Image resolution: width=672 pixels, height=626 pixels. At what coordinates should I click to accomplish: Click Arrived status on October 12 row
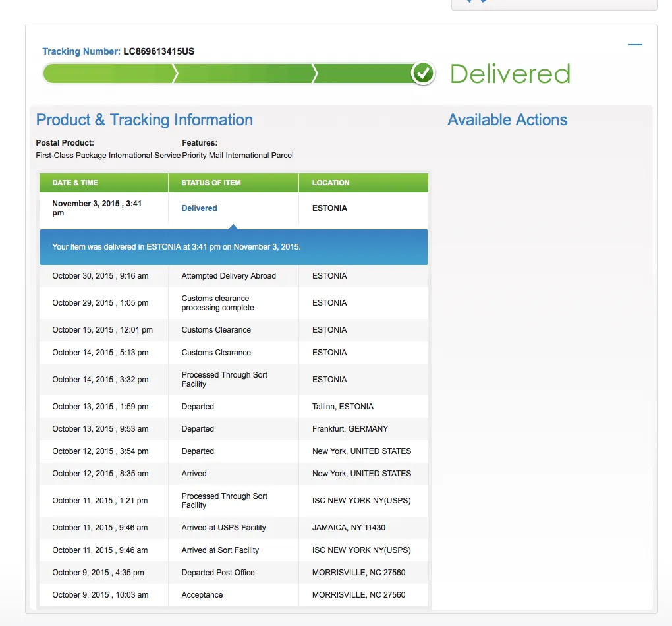[194, 474]
